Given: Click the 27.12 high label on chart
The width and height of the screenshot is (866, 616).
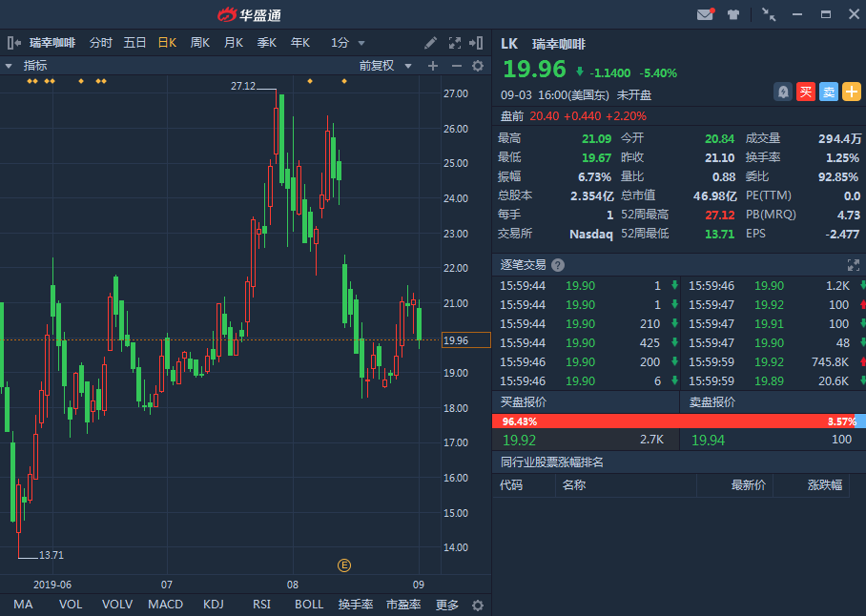Looking at the screenshot, I should click(243, 86).
